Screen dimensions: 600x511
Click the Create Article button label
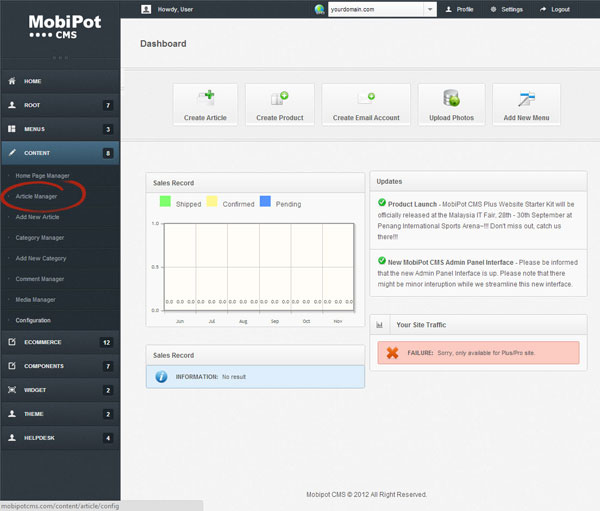(x=205, y=118)
